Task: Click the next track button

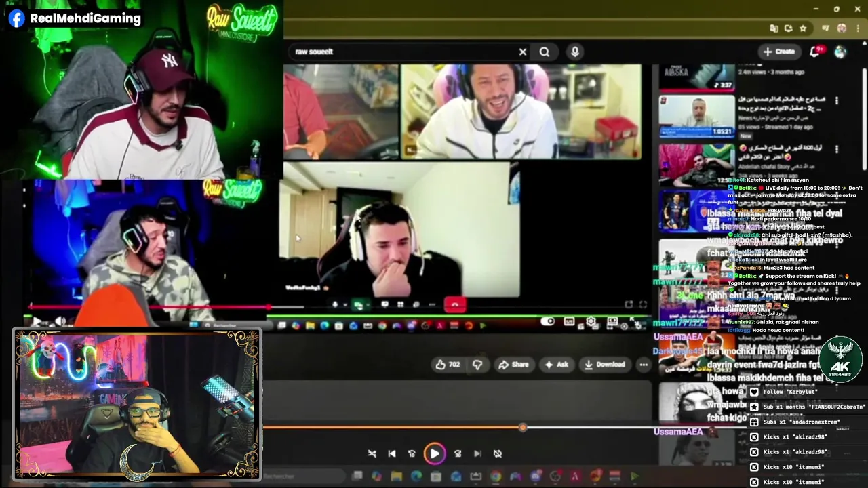Action: point(477,453)
